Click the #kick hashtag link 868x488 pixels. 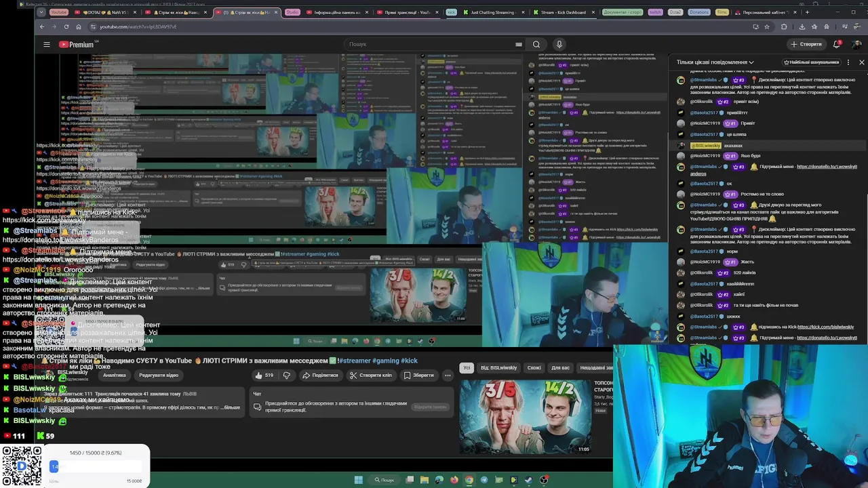pos(409,361)
